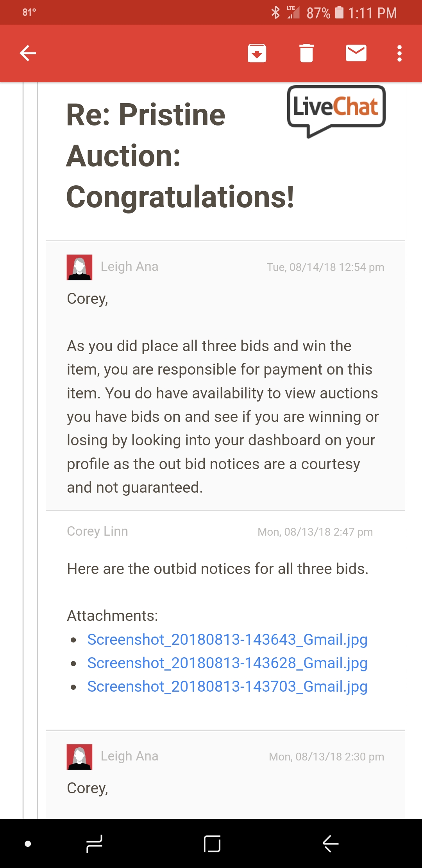Tap the navigation bar dot toggle
The width and height of the screenshot is (422, 868).
[28, 844]
